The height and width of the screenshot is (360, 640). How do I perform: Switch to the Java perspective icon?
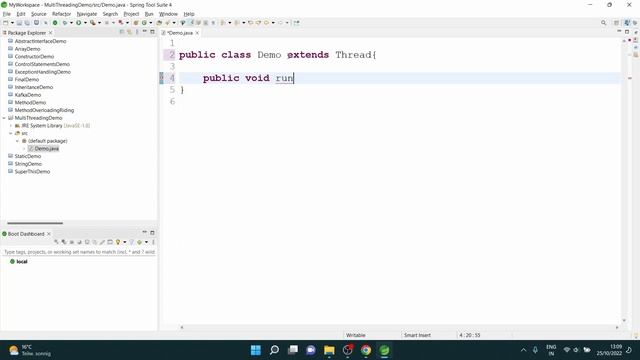pos(627,23)
